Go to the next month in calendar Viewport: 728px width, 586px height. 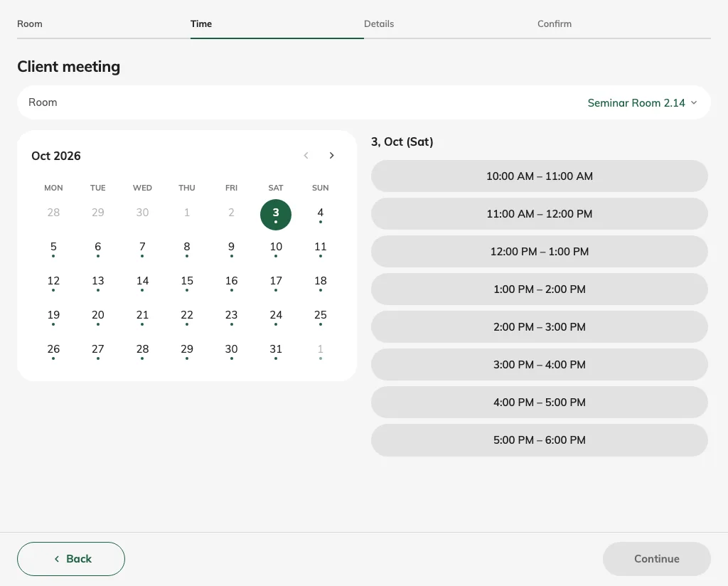point(331,156)
